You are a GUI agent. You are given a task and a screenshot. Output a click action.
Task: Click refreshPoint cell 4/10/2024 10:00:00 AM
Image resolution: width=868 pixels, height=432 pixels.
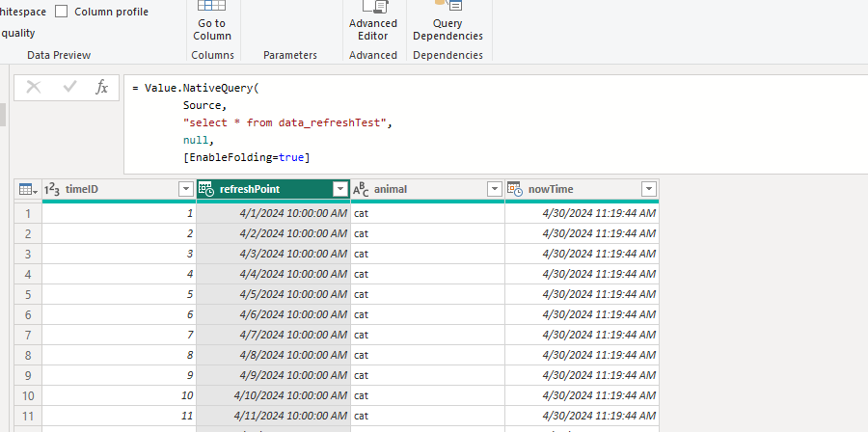(274, 395)
